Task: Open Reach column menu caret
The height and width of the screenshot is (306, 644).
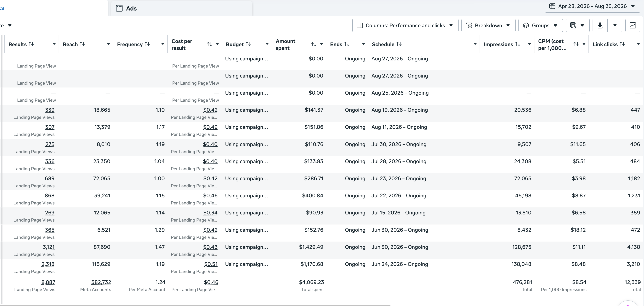Action: [108, 44]
